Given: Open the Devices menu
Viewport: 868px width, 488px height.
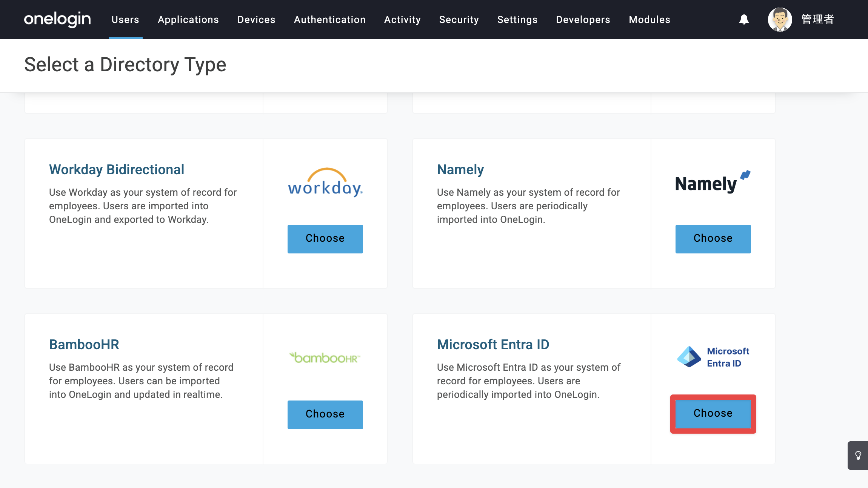Looking at the screenshot, I should tap(256, 20).
